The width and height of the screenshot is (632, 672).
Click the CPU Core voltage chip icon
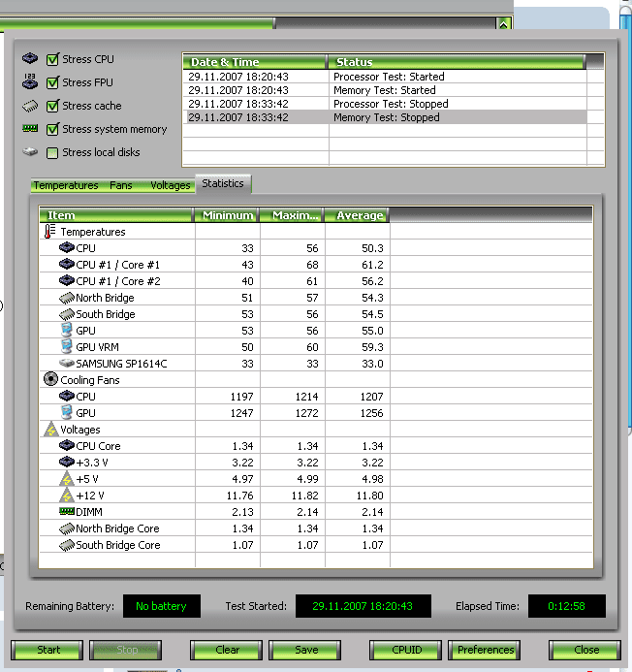pyautogui.click(x=67, y=446)
